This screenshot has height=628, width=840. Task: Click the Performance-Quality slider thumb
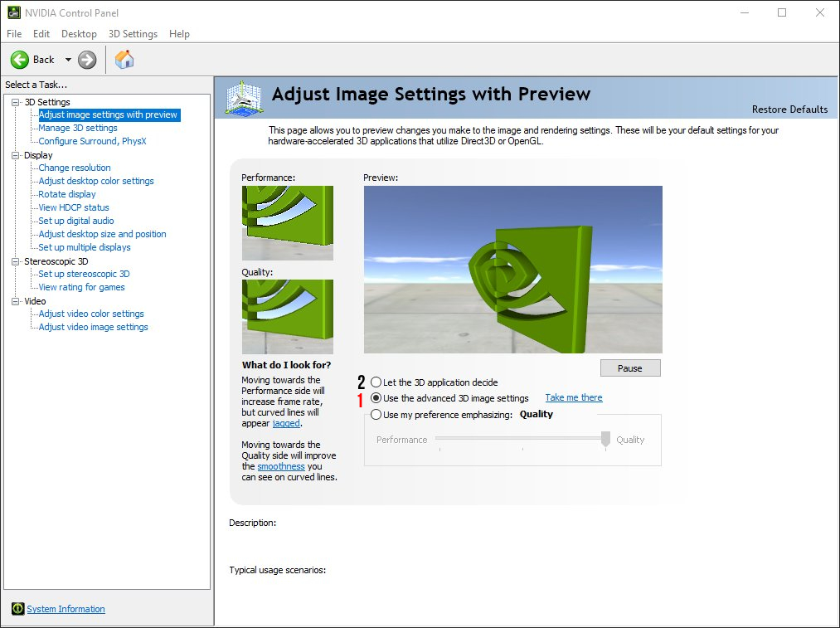tap(605, 439)
